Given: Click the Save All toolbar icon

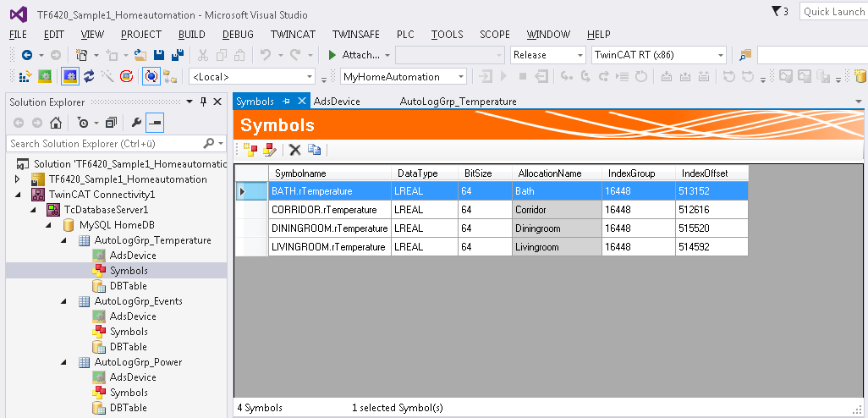Looking at the screenshot, I should 178,55.
